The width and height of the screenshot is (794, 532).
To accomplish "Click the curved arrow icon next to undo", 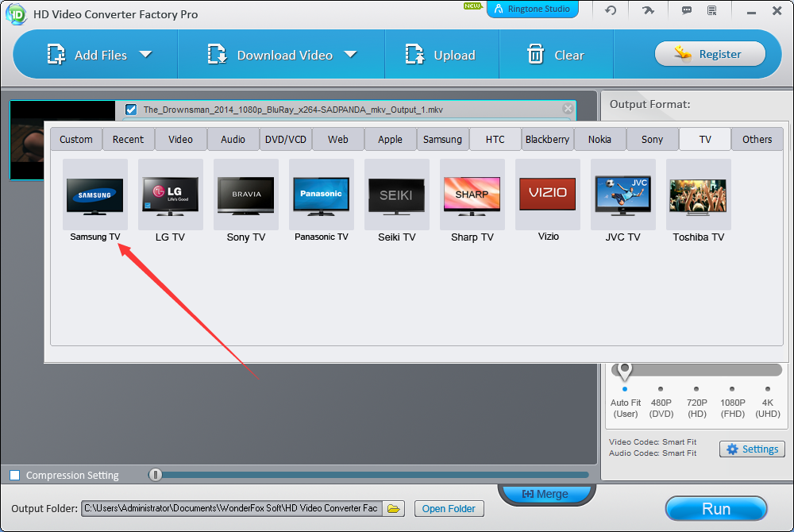I will coord(648,10).
